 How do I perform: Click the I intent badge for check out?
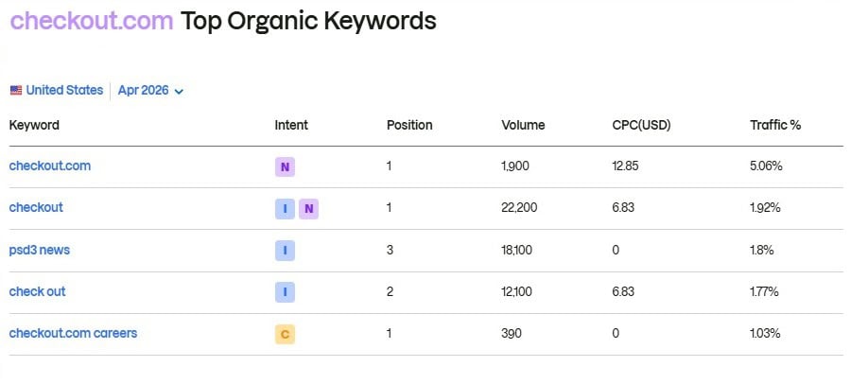point(286,292)
